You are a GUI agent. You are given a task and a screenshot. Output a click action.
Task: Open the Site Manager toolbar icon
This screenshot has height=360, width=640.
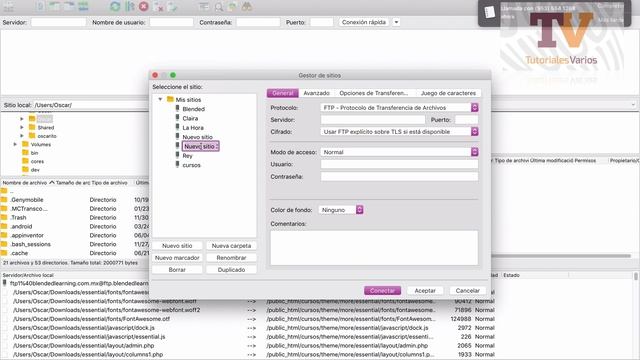(9, 6)
